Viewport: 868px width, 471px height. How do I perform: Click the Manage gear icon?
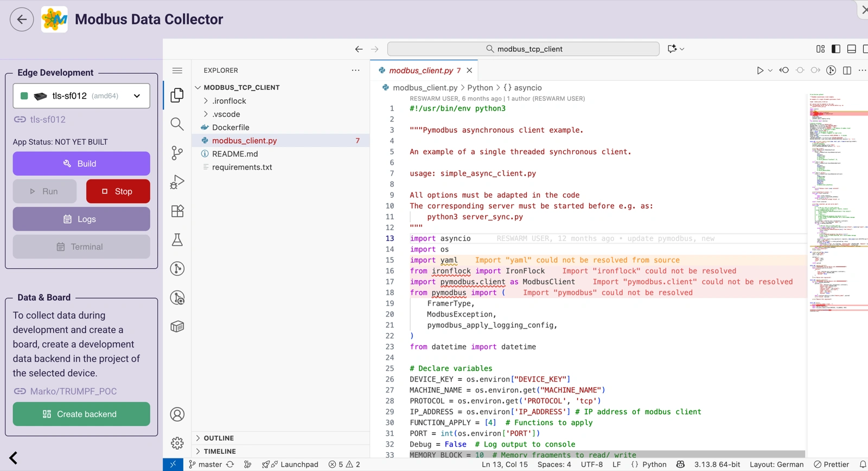tap(177, 443)
